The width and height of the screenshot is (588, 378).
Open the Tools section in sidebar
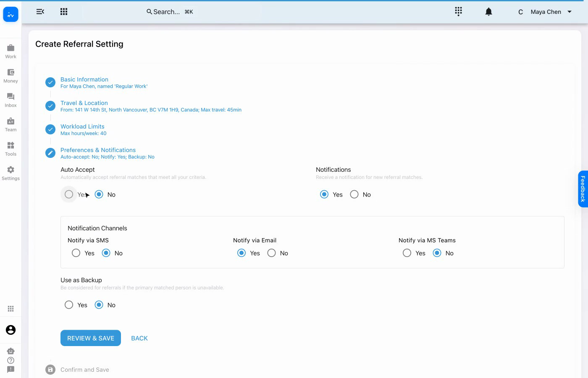tap(10, 149)
